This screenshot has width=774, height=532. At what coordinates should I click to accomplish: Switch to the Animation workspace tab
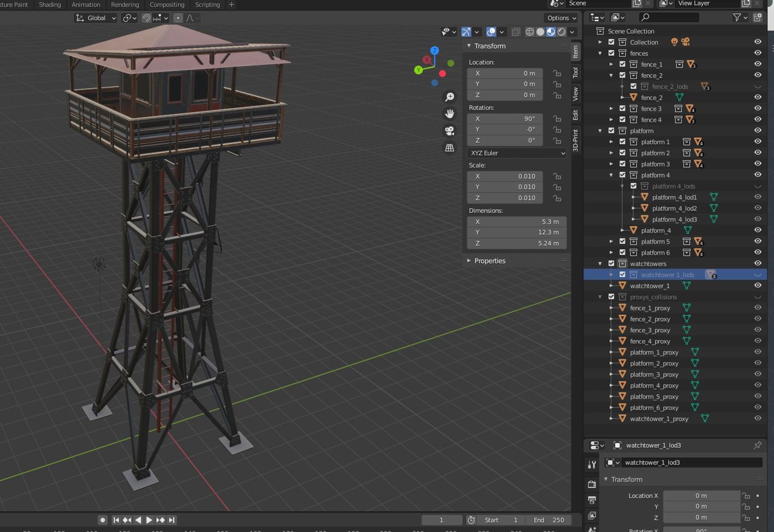(86, 4)
